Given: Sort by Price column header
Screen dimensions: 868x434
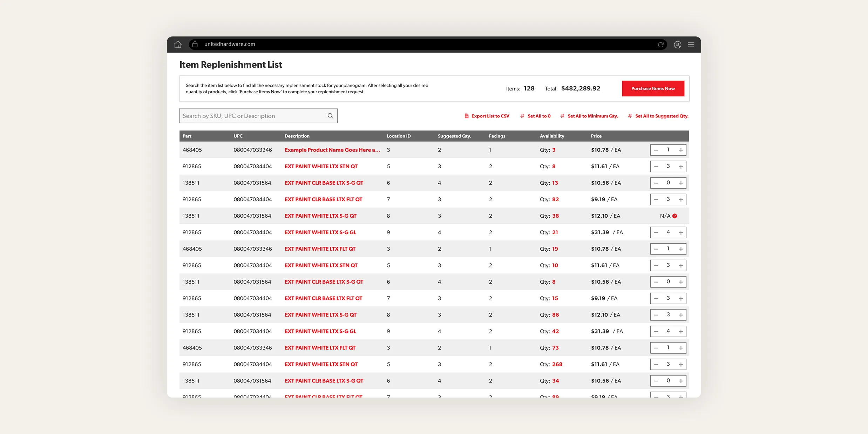Looking at the screenshot, I should point(596,136).
